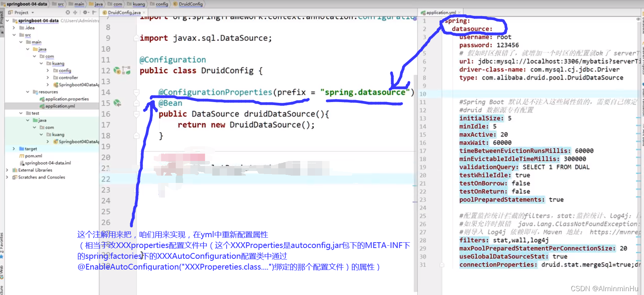Toggle the fold marker at line 18 closing brace
The width and height of the screenshot is (644, 295).
tap(136, 136)
